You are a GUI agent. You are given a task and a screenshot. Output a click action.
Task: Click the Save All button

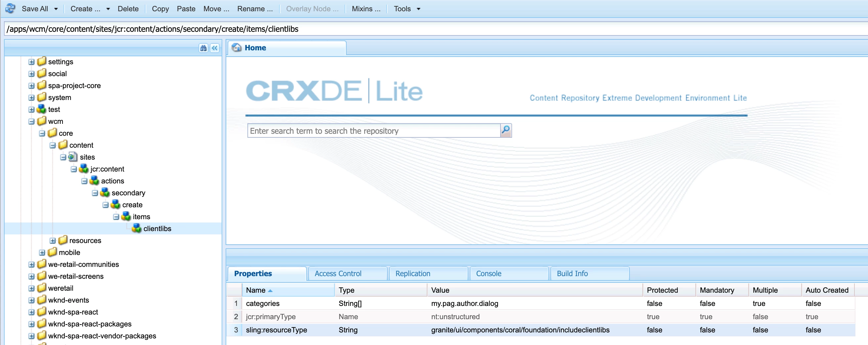click(35, 9)
